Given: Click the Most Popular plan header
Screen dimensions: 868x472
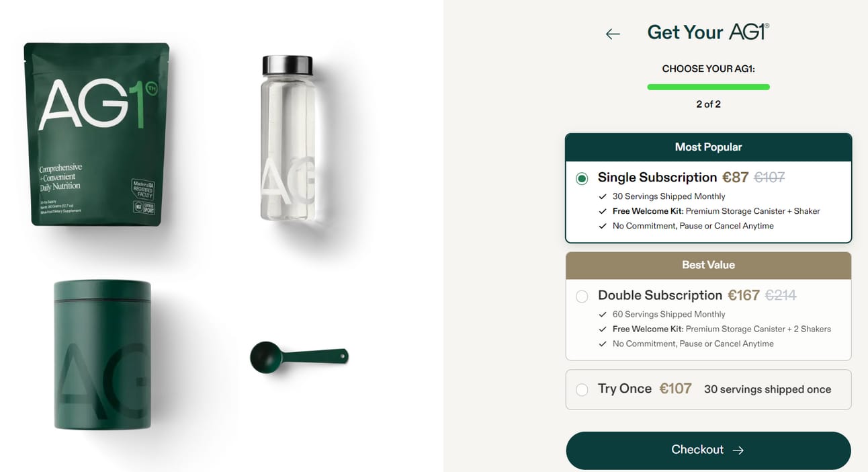Looking at the screenshot, I should coord(708,147).
